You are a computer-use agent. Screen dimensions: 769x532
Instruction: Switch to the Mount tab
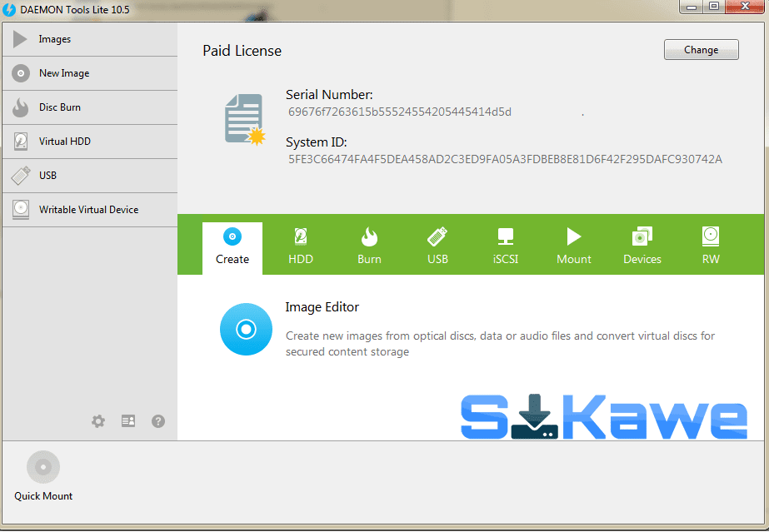[x=574, y=247]
